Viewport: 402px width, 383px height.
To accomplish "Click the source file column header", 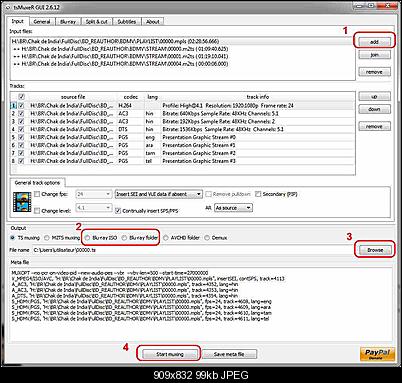I will (x=73, y=97).
